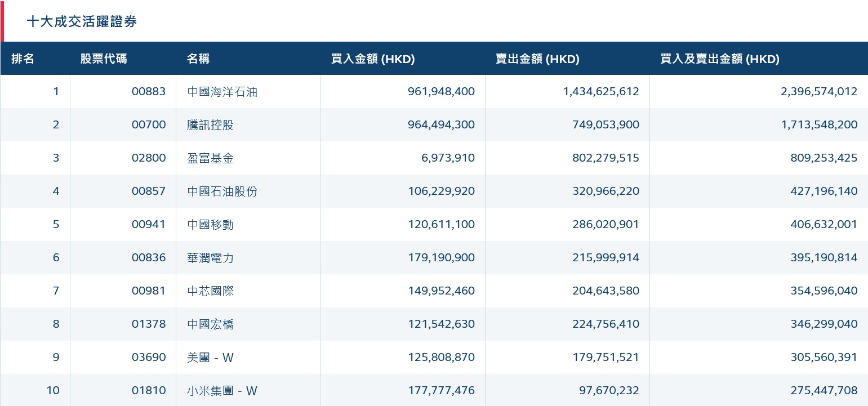Click sell amount 320,966,220

(x=606, y=191)
